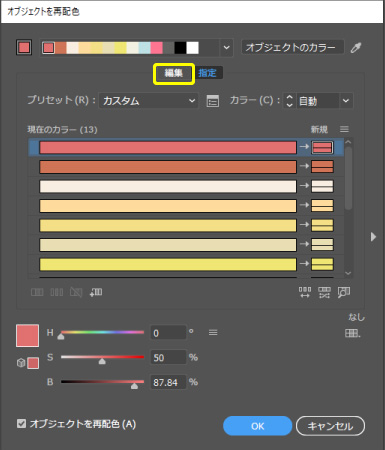Click the find color in artwork magnifier icon
Viewport: 385px width, 450px height.
tap(344, 292)
